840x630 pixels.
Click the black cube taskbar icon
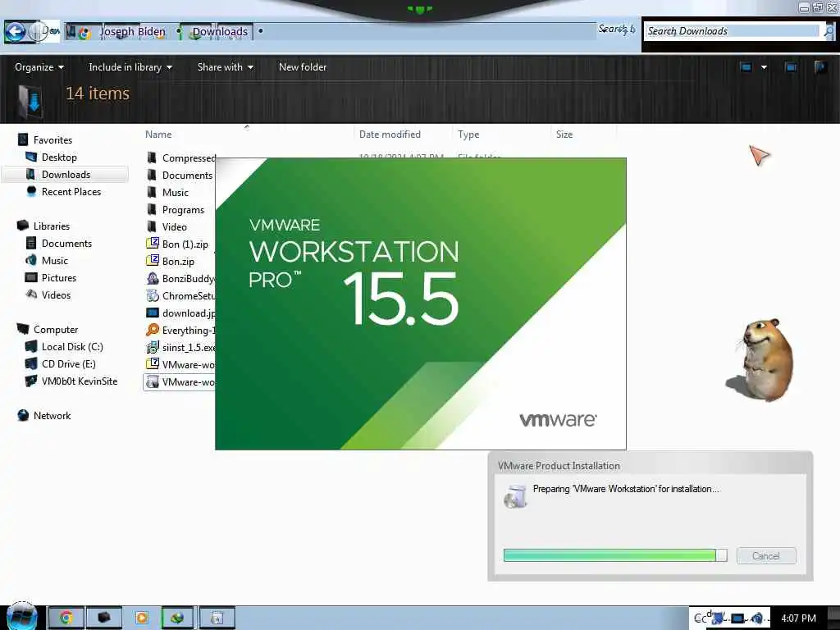point(104,618)
